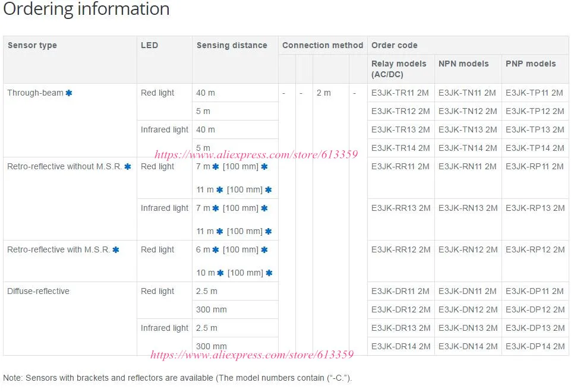Click order code E3JK-DR13 2M
This screenshot has height=392, width=574.
[x=401, y=328]
